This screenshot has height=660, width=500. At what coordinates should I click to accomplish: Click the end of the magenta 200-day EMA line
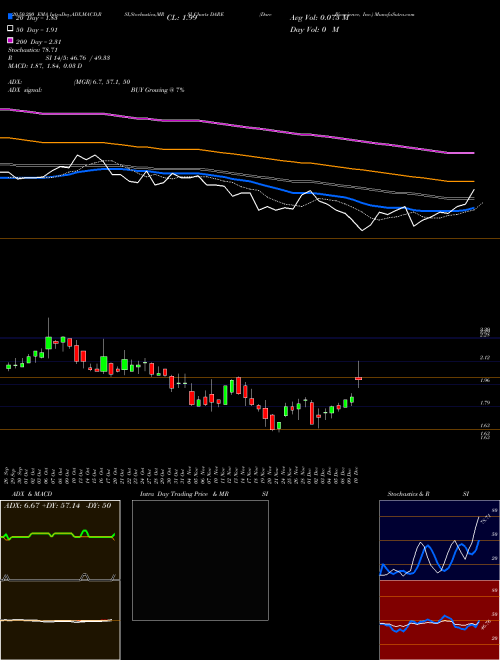473,153
